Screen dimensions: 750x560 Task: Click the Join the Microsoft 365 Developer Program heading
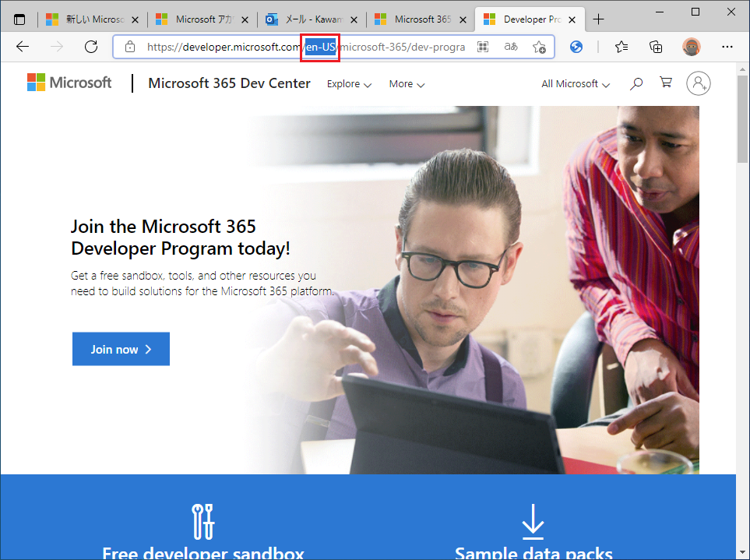click(x=181, y=238)
